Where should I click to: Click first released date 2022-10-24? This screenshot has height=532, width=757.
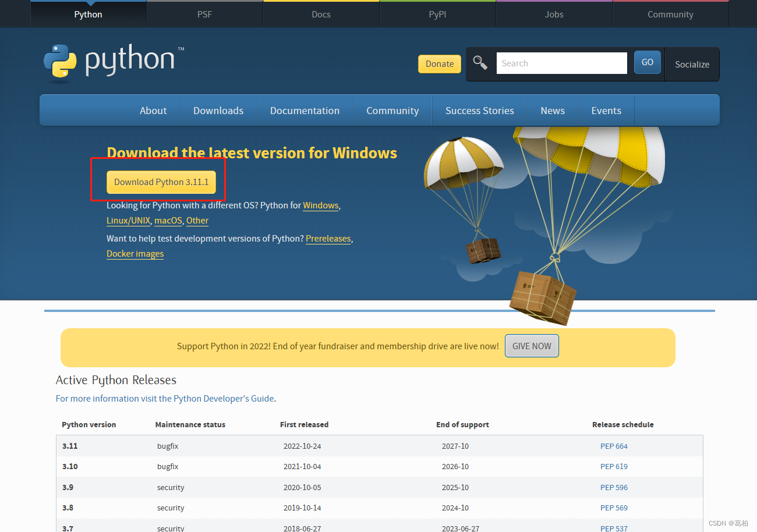(302, 446)
